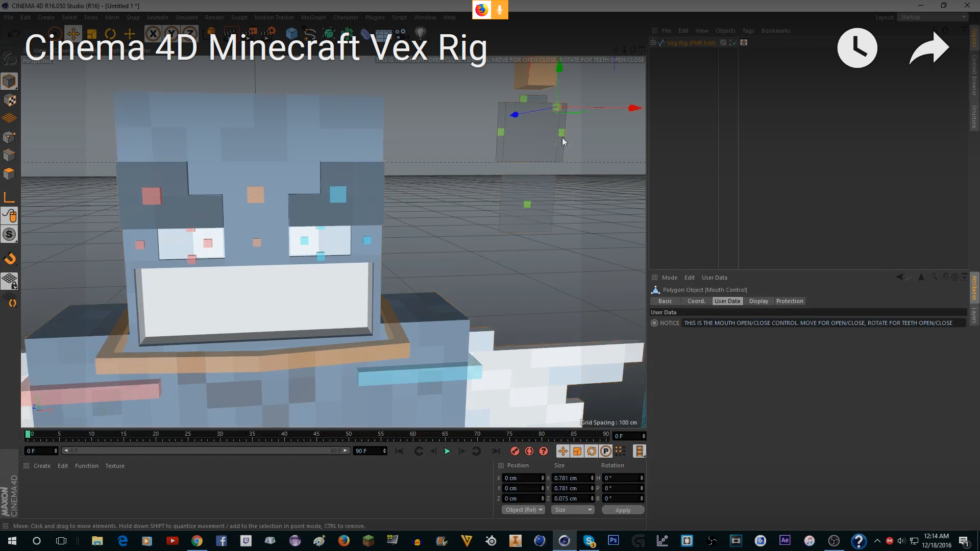Enable Snap with the S icon
Image resolution: width=980 pixels, height=551 pixels.
9,234
